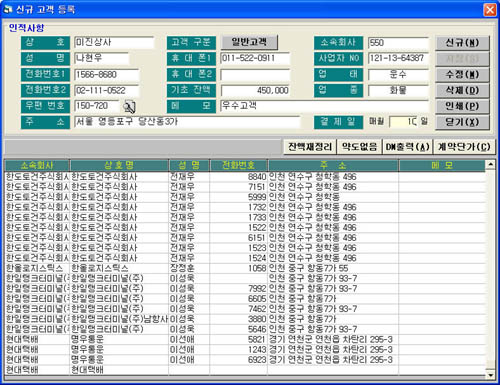Screen dimensions: 500x385
Task: Click the 주소 column header in table
Action: [333, 165]
